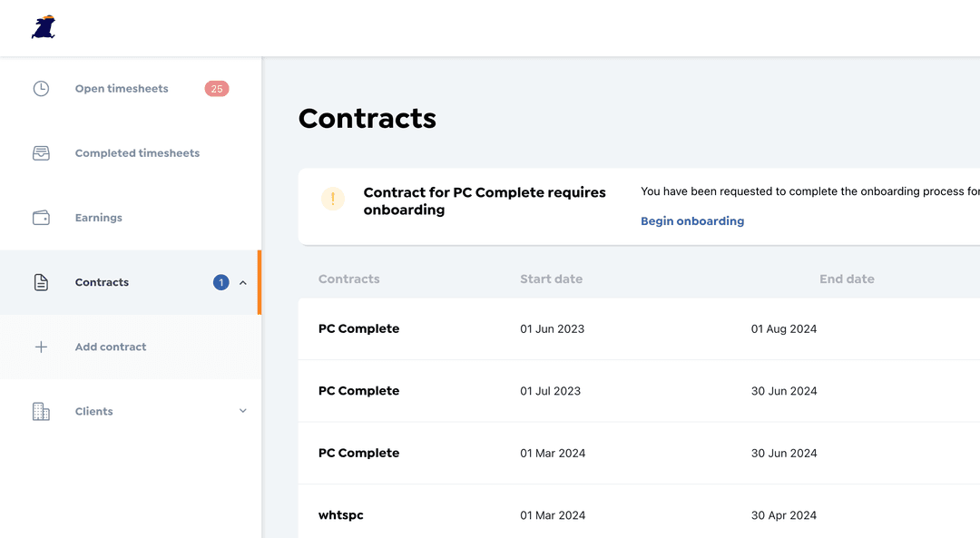Open the PC Complete contract starting 01 Jun 2023

[639, 328]
